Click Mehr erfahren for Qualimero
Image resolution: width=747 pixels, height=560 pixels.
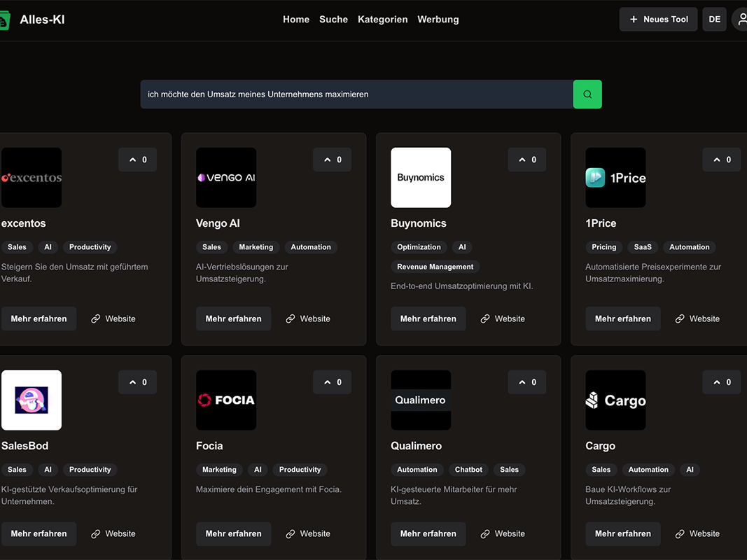pos(428,534)
